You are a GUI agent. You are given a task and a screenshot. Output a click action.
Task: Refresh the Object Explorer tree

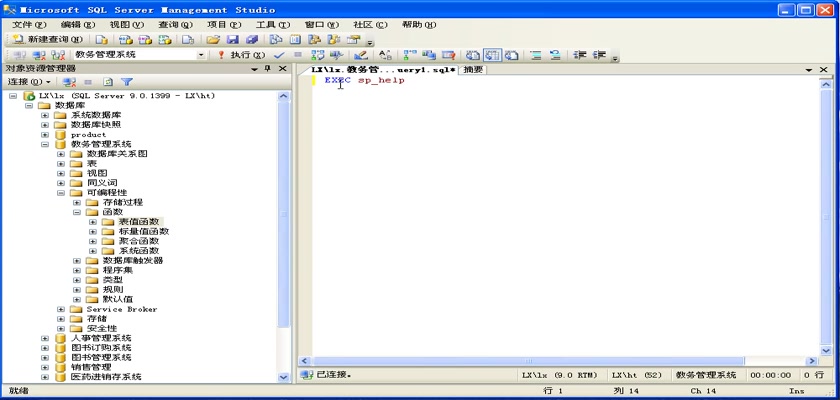pos(108,82)
